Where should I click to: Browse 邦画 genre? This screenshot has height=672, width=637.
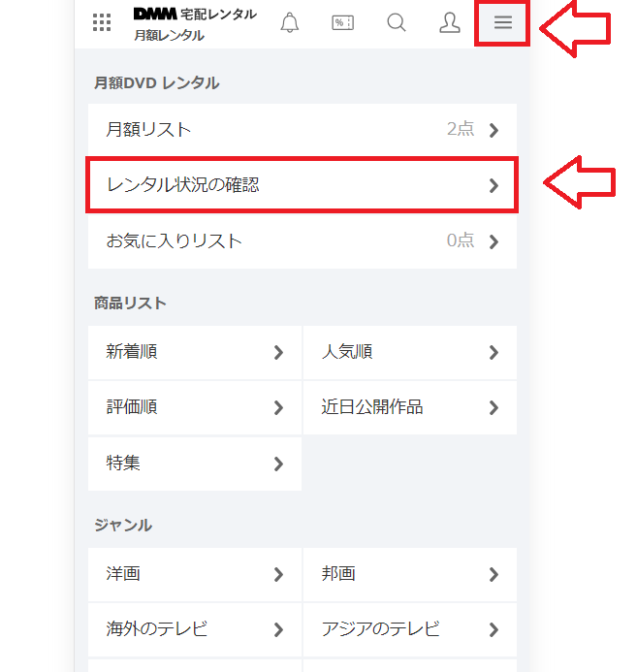point(410,574)
